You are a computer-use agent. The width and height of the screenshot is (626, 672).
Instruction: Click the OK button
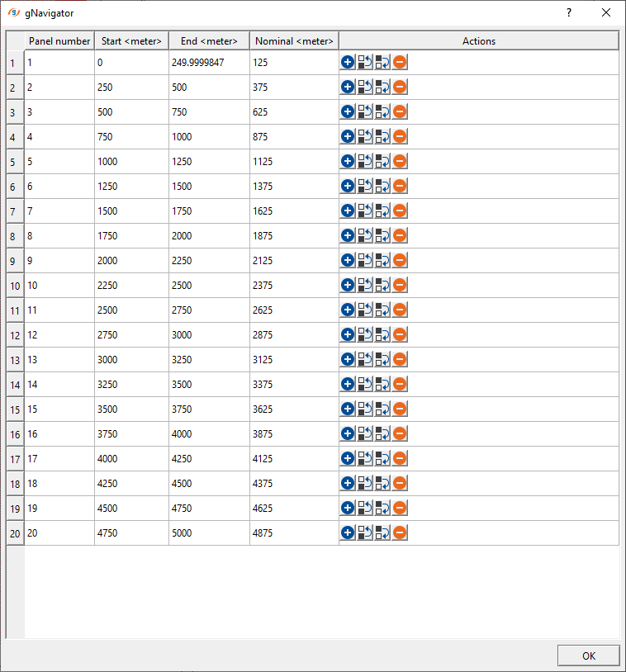coord(588,655)
